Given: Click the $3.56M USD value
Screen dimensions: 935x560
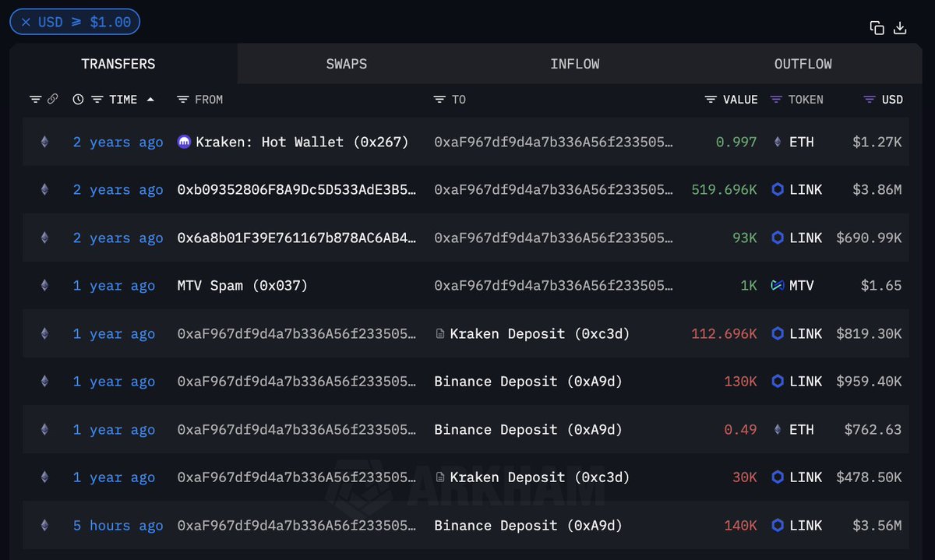Looking at the screenshot, I should (x=877, y=526).
